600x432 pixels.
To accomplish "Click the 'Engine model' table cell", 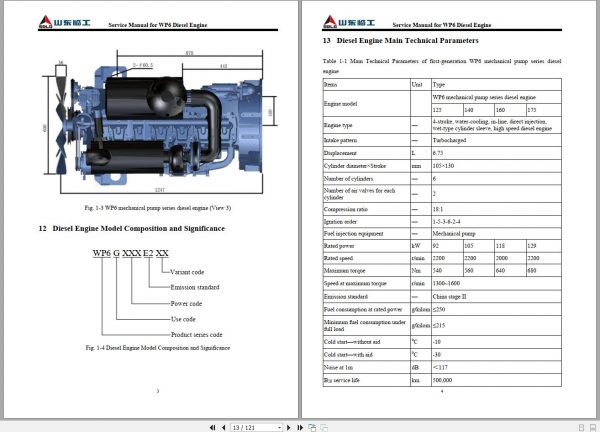I will pos(366,104).
